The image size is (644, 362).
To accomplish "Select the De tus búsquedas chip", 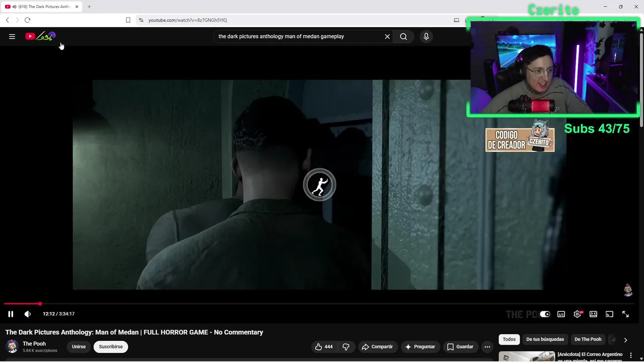I will pos(545,339).
